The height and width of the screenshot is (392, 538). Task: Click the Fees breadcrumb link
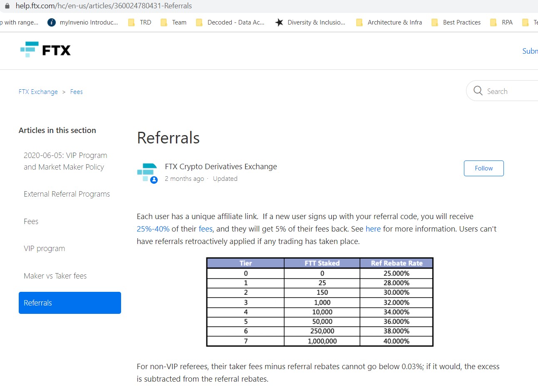pos(77,92)
